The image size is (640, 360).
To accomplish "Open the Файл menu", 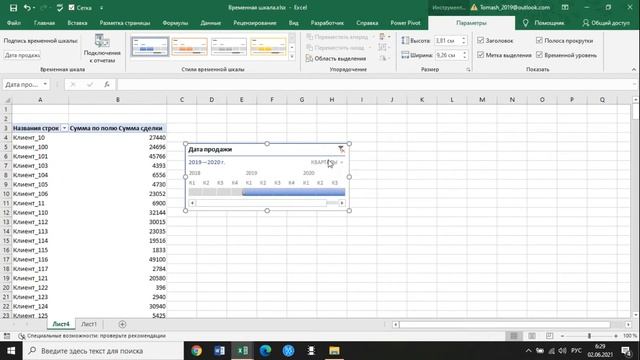I will 13,23.
